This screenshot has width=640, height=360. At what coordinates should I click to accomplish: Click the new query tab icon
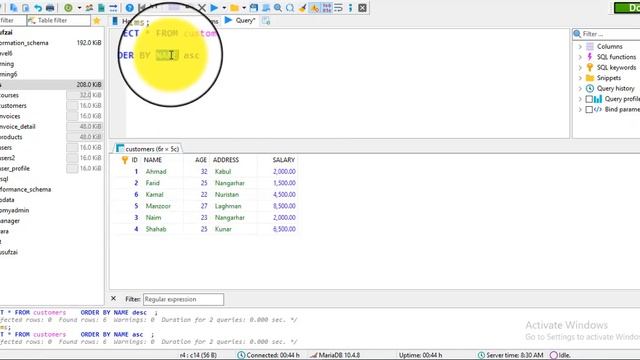coord(266,21)
